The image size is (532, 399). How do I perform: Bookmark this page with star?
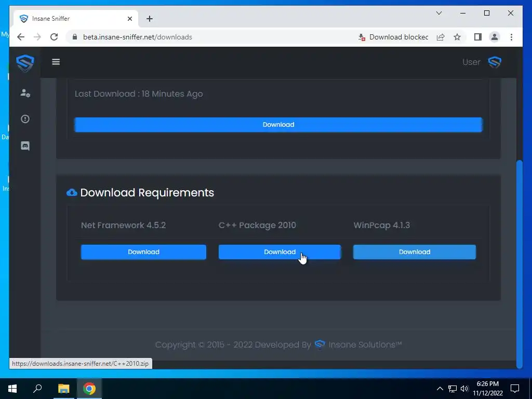(457, 37)
